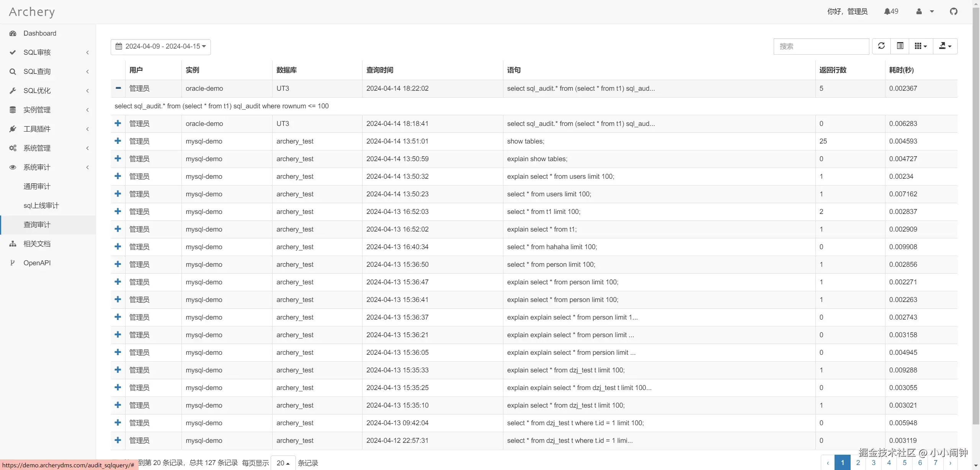
Task: Go to page 3 of results
Action: (x=874, y=463)
